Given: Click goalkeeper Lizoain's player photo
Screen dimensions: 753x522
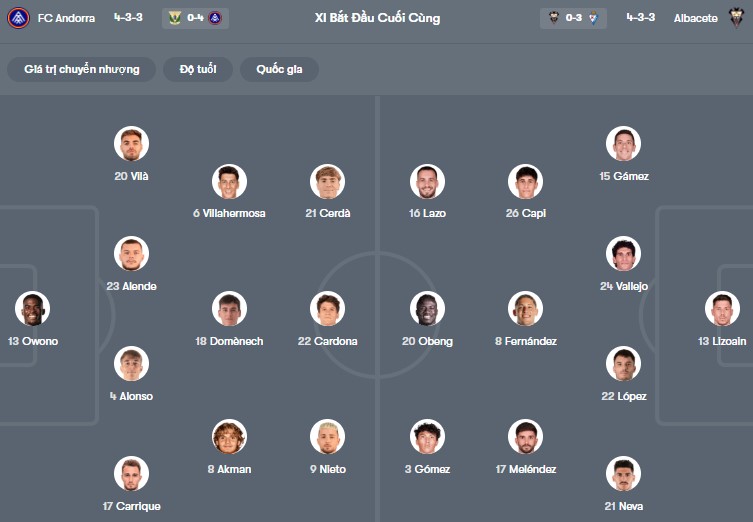Looking at the screenshot, I should click(722, 309).
